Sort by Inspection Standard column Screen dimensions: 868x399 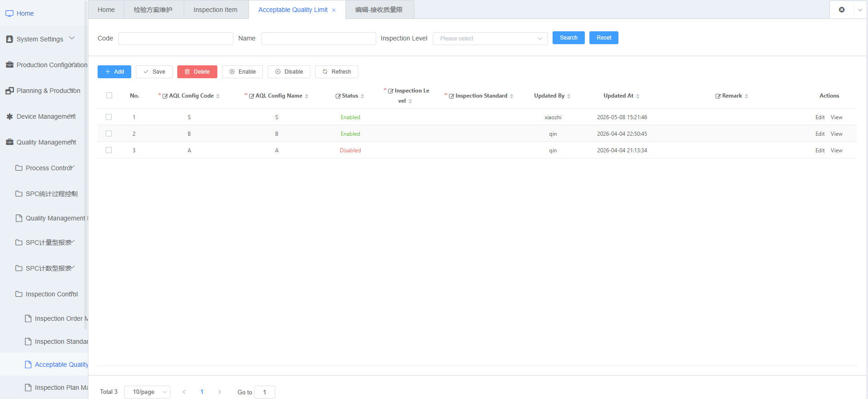point(512,96)
